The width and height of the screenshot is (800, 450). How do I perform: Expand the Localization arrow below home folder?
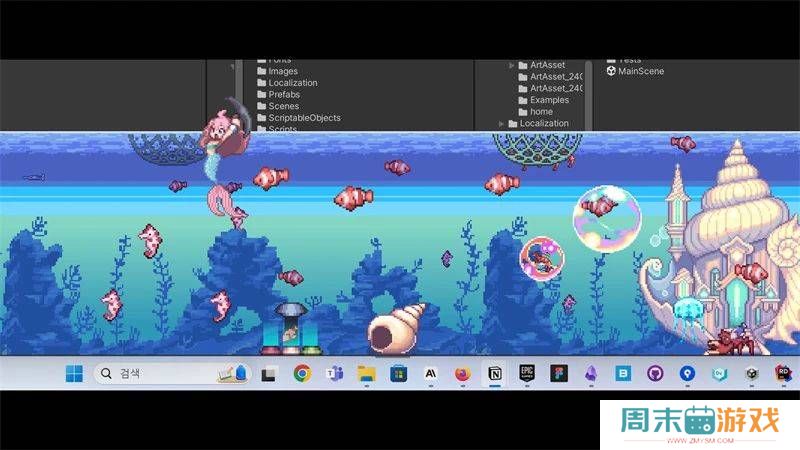pos(500,124)
